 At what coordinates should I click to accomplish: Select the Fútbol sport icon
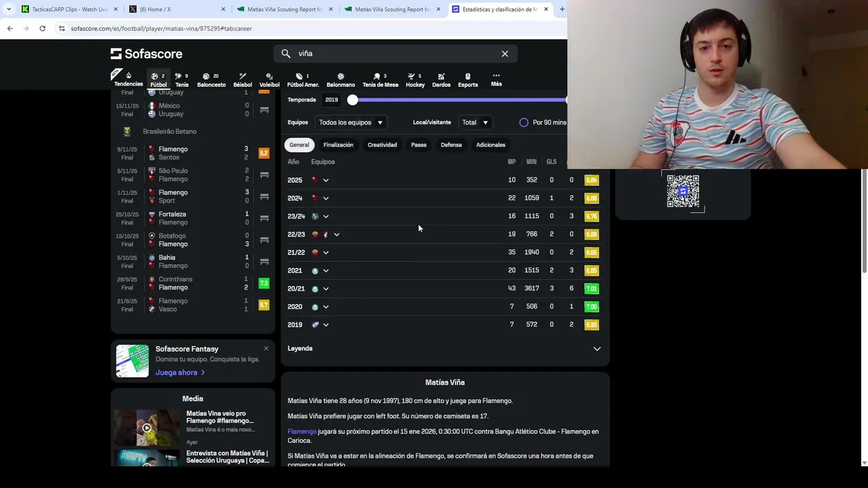click(158, 80)
